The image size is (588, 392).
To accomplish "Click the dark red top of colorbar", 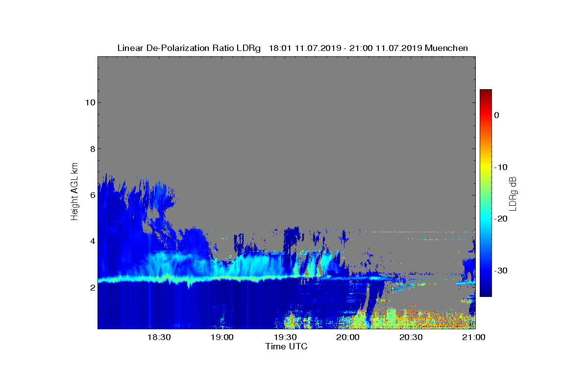I will coord(486,93).
